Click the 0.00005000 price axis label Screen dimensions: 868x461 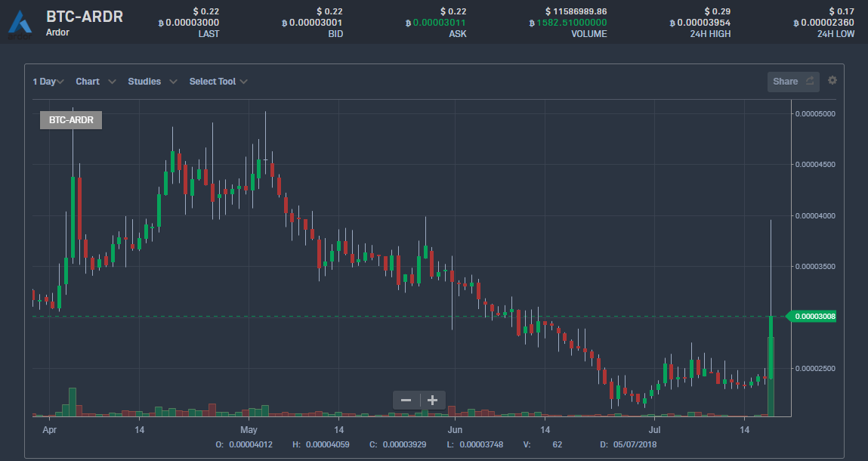(x=814, y=114)
